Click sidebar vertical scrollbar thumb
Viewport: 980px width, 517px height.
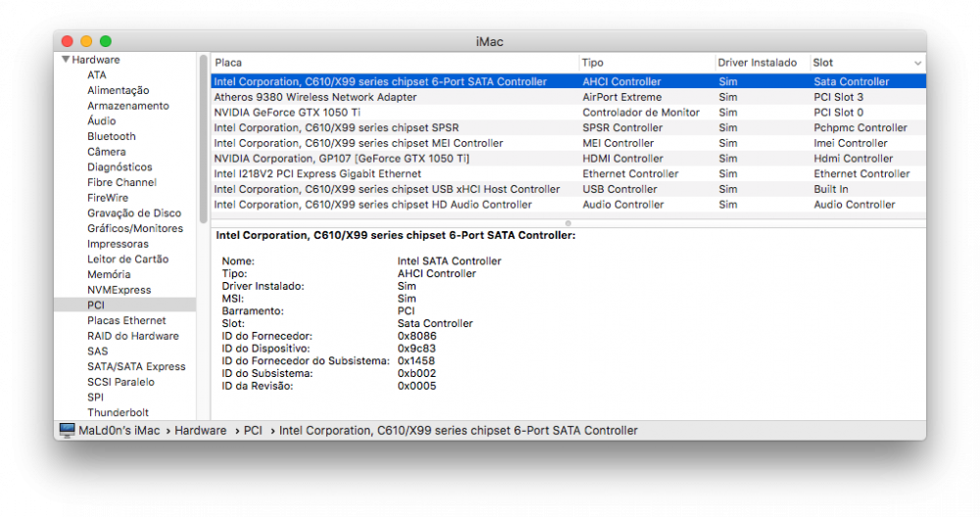click(203, 139)
